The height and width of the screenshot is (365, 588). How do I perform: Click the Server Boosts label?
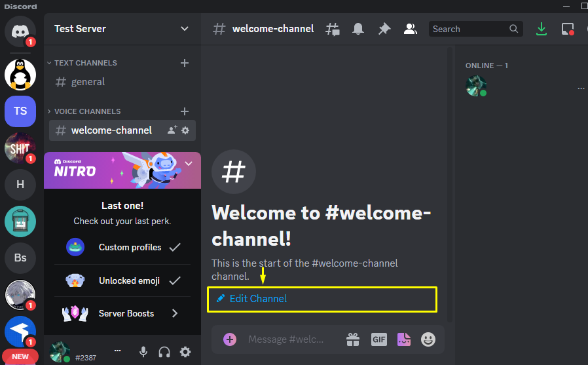126,313
